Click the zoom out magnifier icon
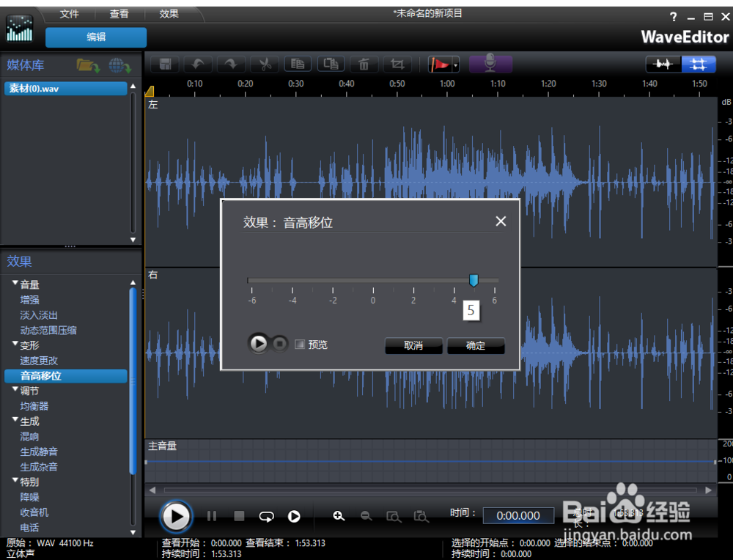This screenshot has height=560, width=733. pos(366,516)
